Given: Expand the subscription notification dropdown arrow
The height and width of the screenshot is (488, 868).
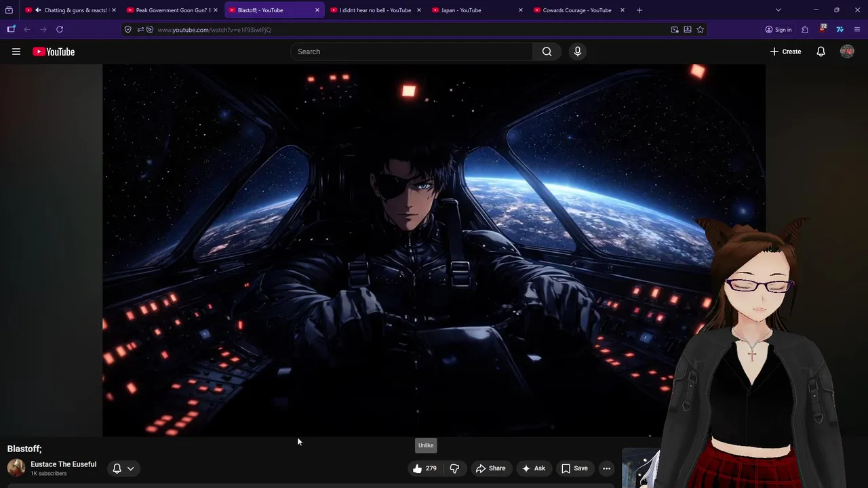Looking at the screenshot, I should pos(130,468).
